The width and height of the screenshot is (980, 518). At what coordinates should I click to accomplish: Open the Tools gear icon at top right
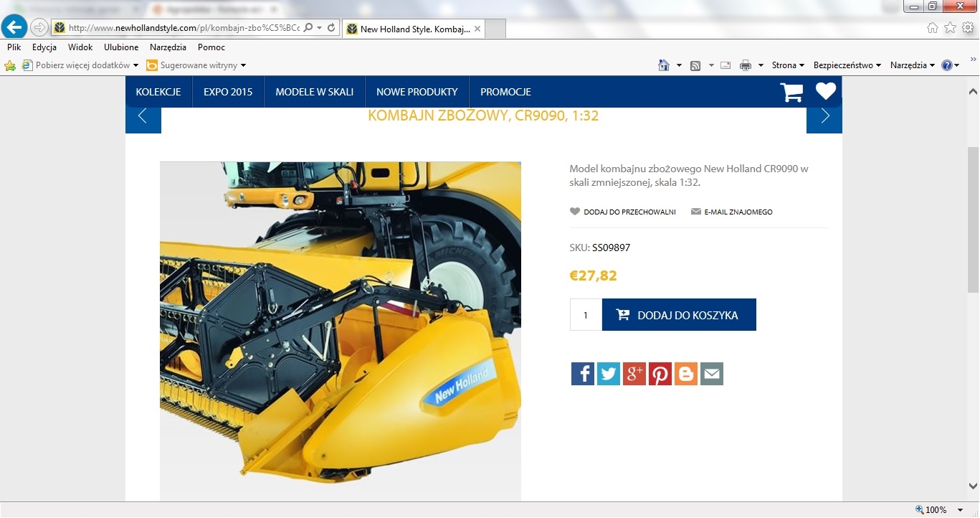(968, 28)
